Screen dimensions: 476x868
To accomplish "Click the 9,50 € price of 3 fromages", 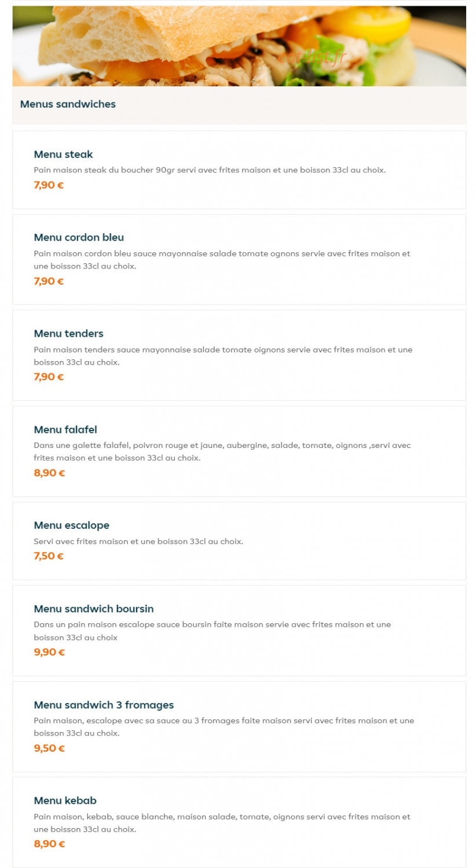I will (x=49, y=748).
